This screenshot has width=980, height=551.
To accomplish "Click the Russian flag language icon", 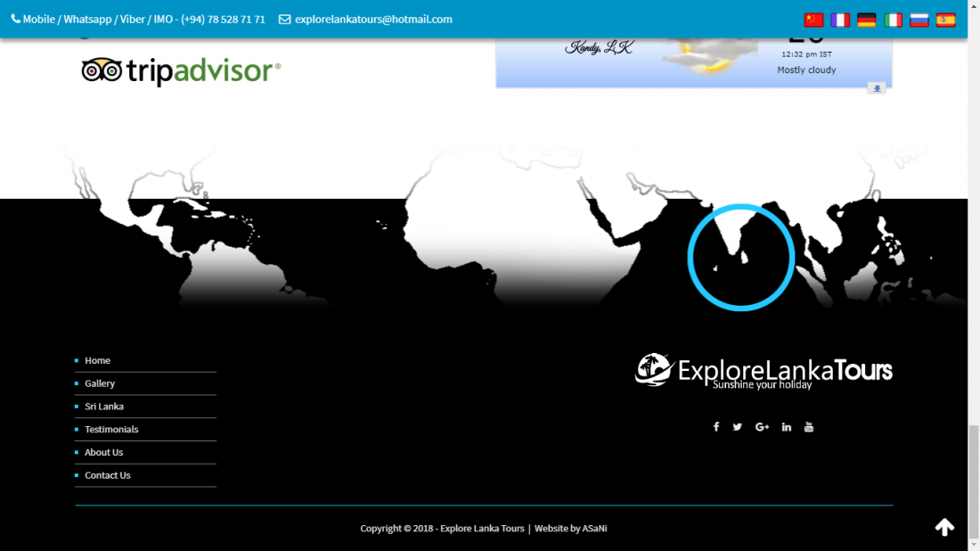I will pyautogui.click(x=919, y=20).
